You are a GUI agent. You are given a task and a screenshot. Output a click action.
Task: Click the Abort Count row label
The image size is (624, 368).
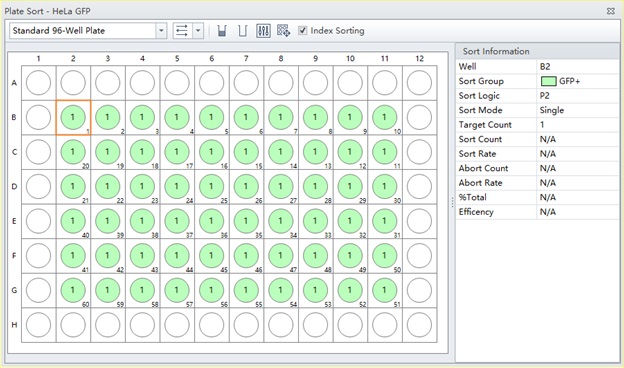click(483, 168)
